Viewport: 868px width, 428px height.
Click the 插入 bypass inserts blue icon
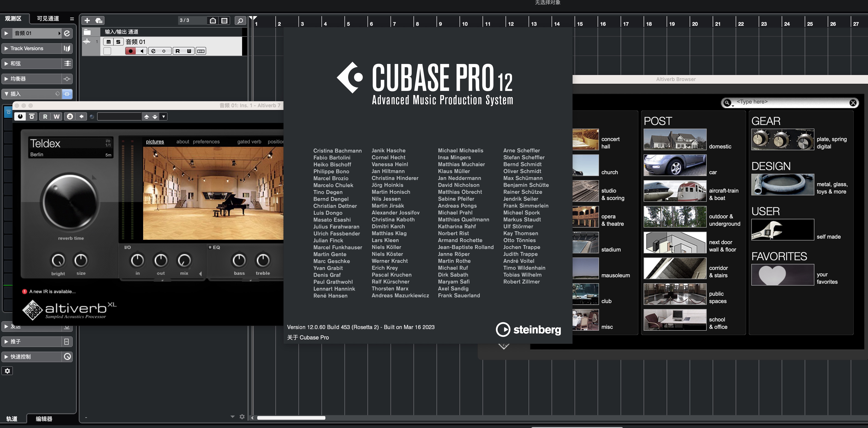tap(67, 94)
